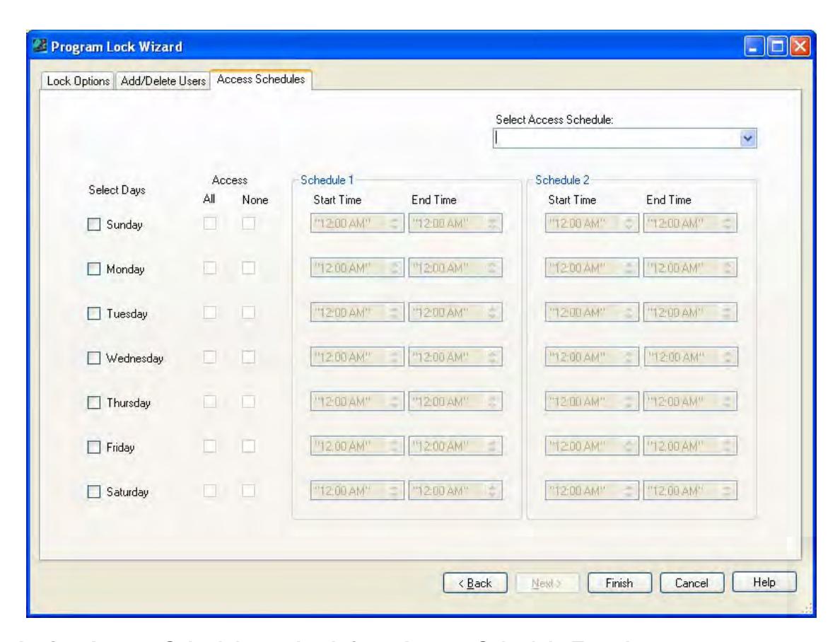Click Sunday Schedule 2 Start Time field
Screen dimensions: 840x642
pyautogui.click(x=591, y=223)
